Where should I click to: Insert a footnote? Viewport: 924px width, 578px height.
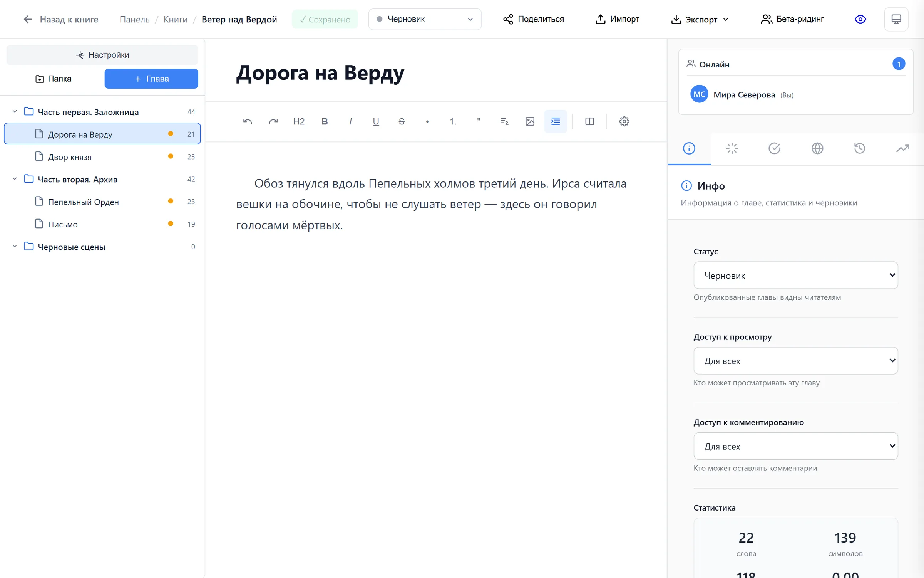coord(504,121)
